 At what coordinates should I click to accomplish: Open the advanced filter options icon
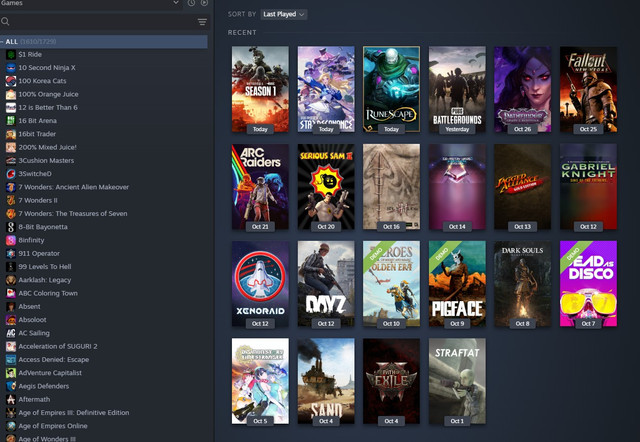pos(202,21)
